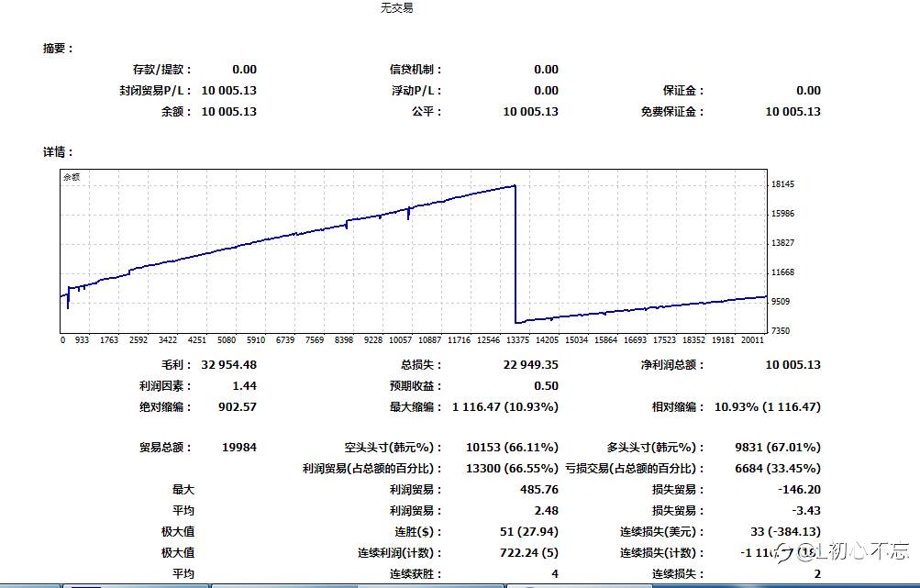Click the 0.50 value beside 预期收益
This screenshot has height=588, width=920.
(x=546, y=385)
